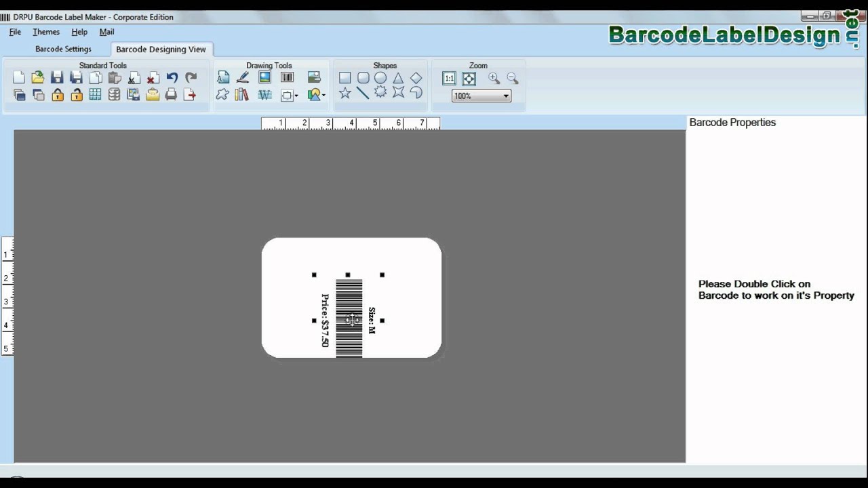Image resolution: width=868 pixels, height=488 pixels.
Task: Unlock the object with the open padlock
Action: [x=77, y=95]
